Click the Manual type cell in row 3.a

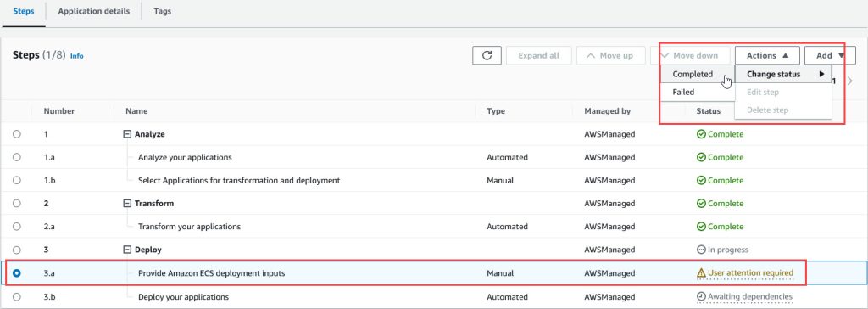coord(500,273)
